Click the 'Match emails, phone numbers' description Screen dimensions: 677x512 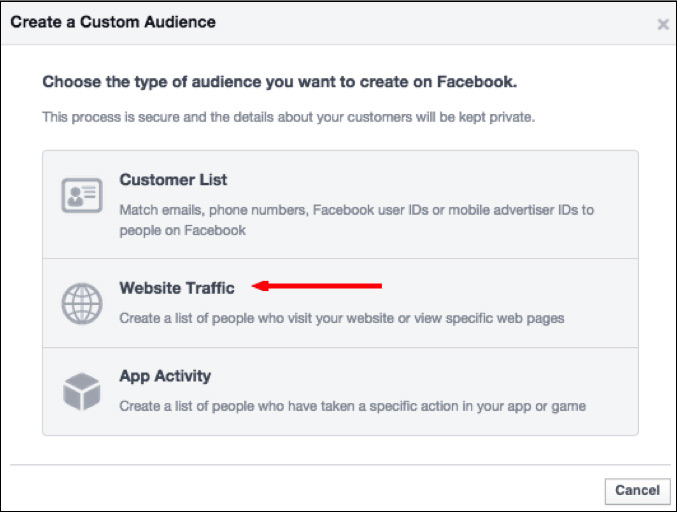pyautogui.click(x=213, y=210)
